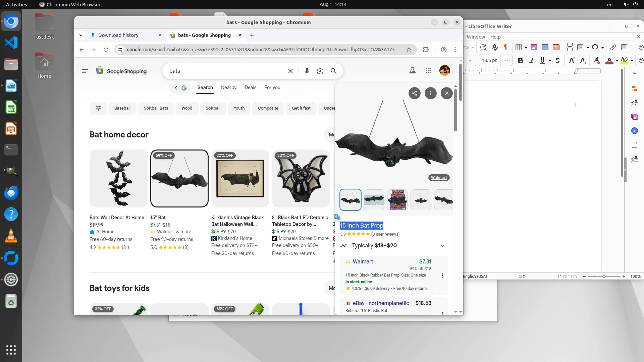Screen dimensions: 644x362
Task: Click the microphone voice search icon
Action: (307, 71)
